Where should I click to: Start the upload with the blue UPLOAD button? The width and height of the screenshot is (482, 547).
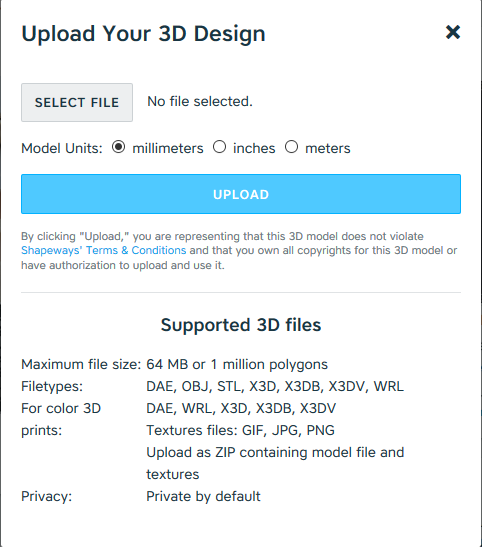241,194
